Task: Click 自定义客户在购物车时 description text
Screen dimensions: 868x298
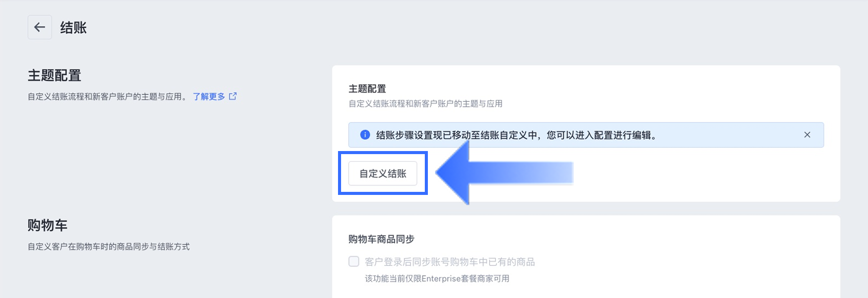Action: pyautogui.click(x=109, y=246)
